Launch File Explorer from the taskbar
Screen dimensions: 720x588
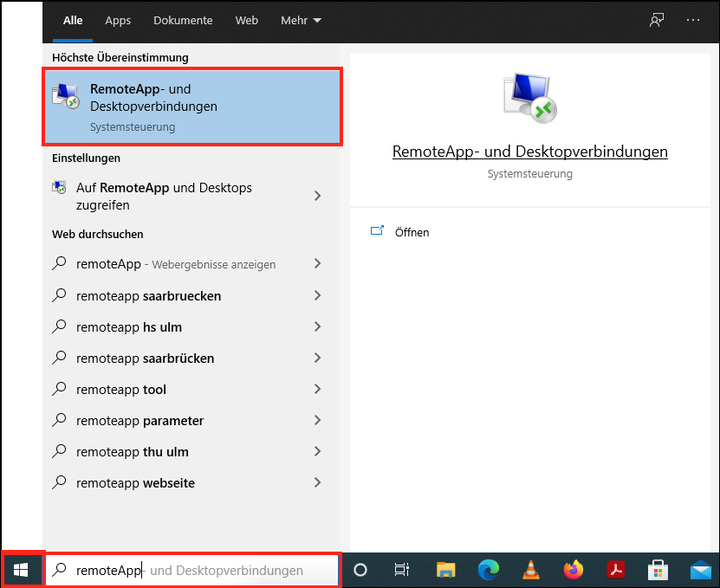click(445, 570)
